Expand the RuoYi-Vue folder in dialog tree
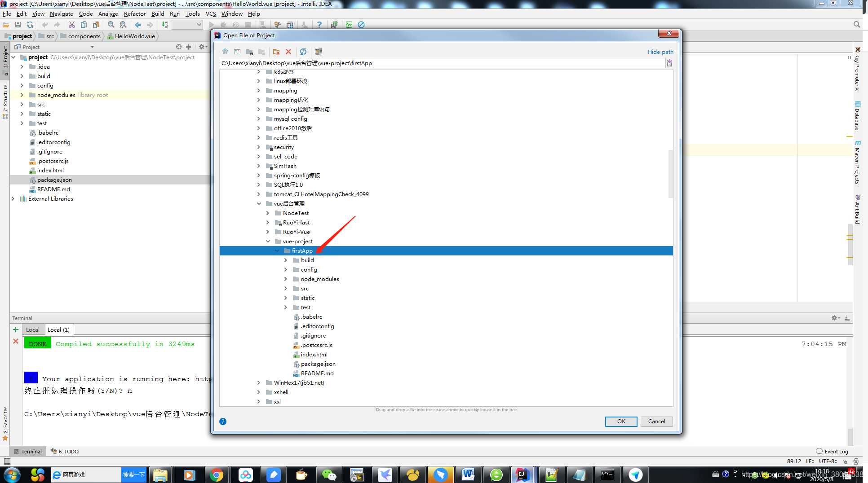The width and height of the screenshot is (868, 483). (x=268, y=232)
